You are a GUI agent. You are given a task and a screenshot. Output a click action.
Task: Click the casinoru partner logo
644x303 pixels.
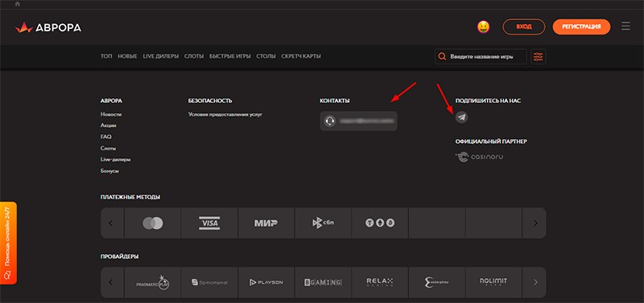click(x=480, y=157)
